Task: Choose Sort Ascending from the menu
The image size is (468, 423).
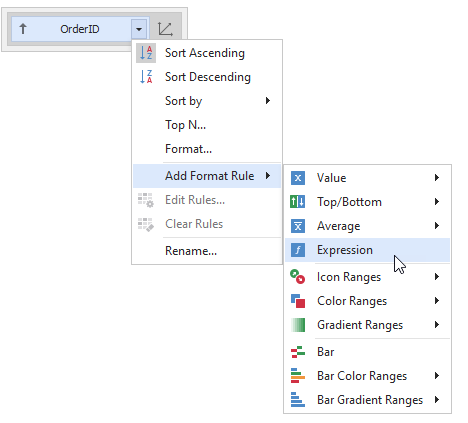Action: (x=207, y=53)
